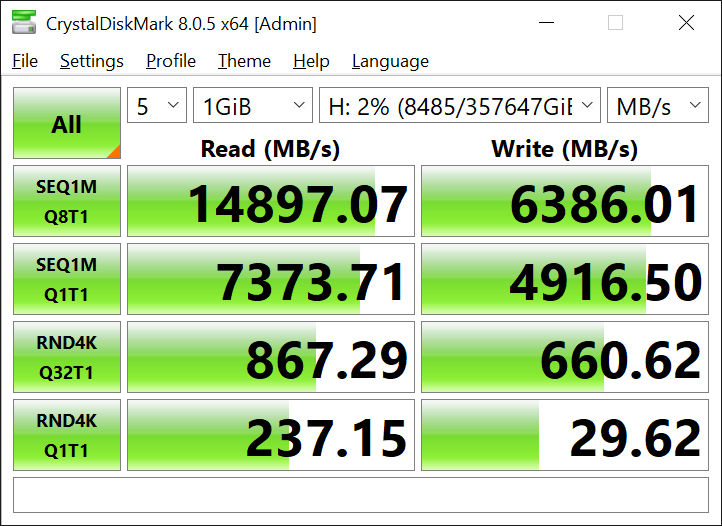
Task: Open the Language menu
Action: (390, 61)
